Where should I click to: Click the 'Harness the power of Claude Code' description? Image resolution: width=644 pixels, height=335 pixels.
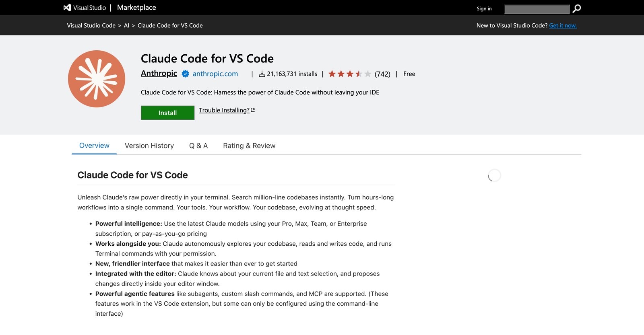260,92
